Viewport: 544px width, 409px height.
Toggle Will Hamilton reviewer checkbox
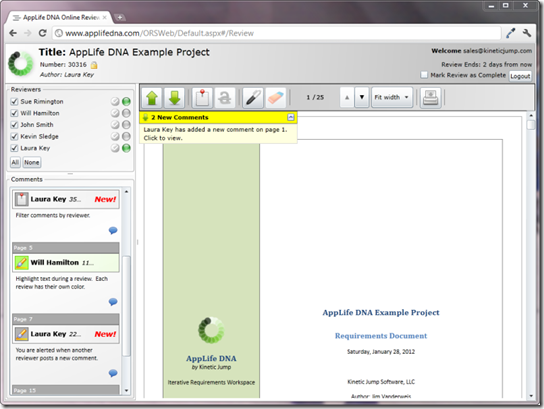pyautogui.click(x=14, y=113)
